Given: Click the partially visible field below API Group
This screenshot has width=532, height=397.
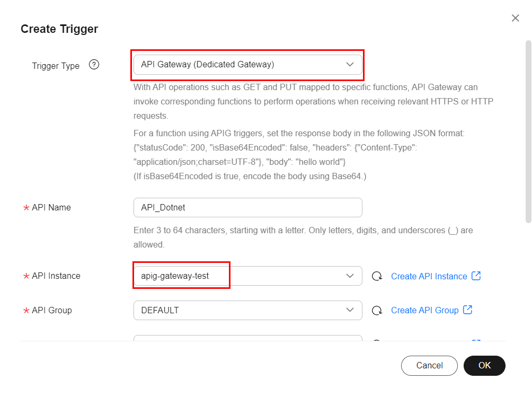Looking at the screenshot, I should click(247, 338).
